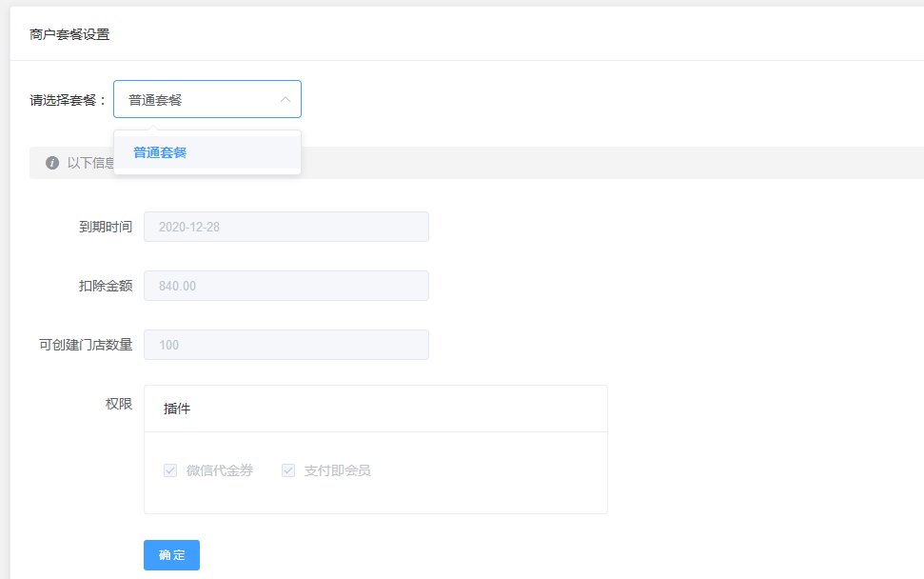Click the chevron arrow in the package selector
The width and height of the screenshot is (924, 579).
click(285, 99)
